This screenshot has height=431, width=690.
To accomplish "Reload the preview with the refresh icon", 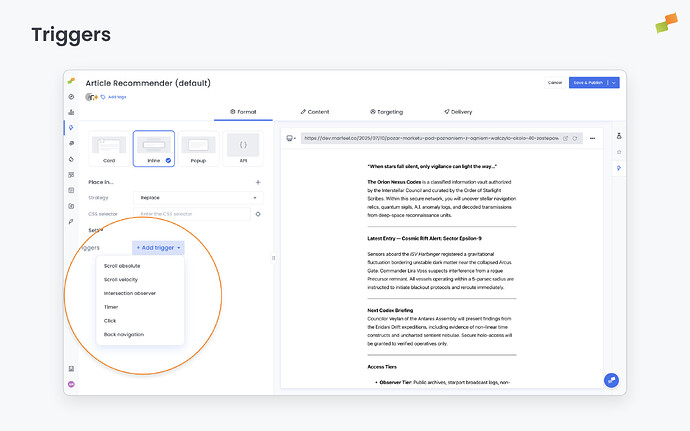I will point(576,138).
